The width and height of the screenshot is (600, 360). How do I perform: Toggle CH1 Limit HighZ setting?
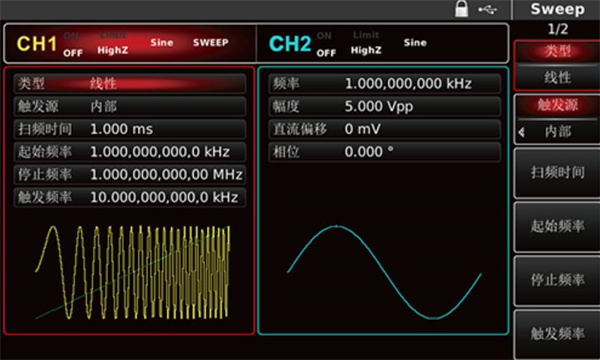tap(113, 43)
